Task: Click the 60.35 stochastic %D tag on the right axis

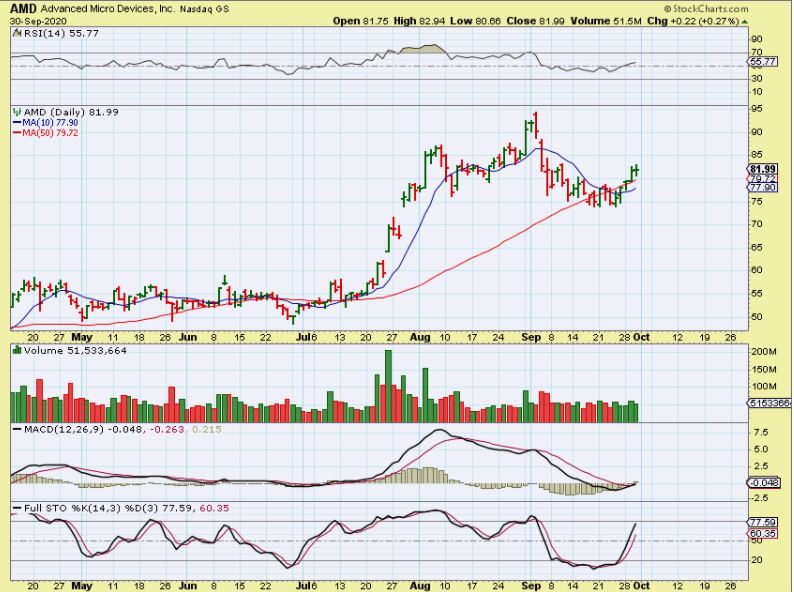Action: (x=763, y=534)
